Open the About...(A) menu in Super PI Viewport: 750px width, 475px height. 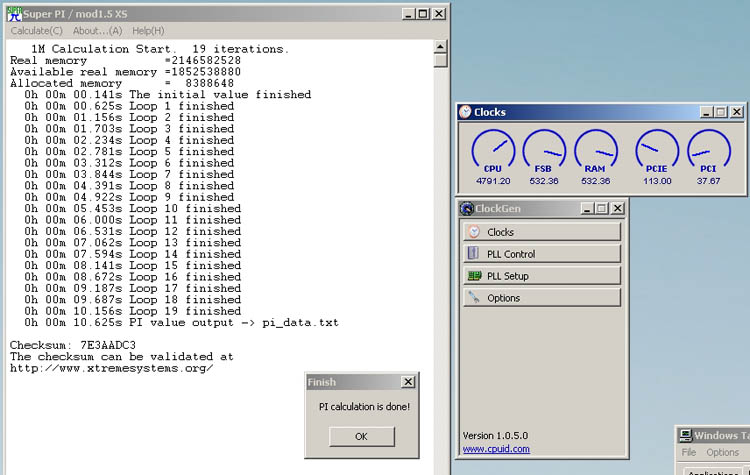click(97, 31)
